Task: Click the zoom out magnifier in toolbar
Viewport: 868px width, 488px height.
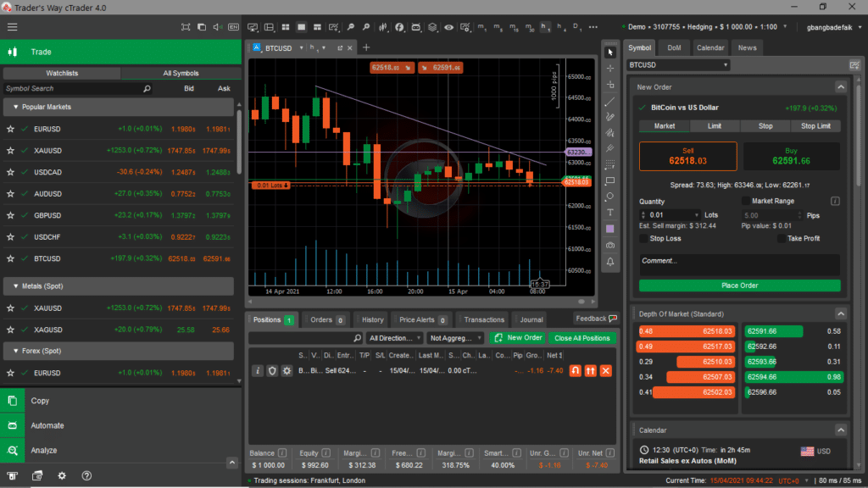Action: click(350, 27)
